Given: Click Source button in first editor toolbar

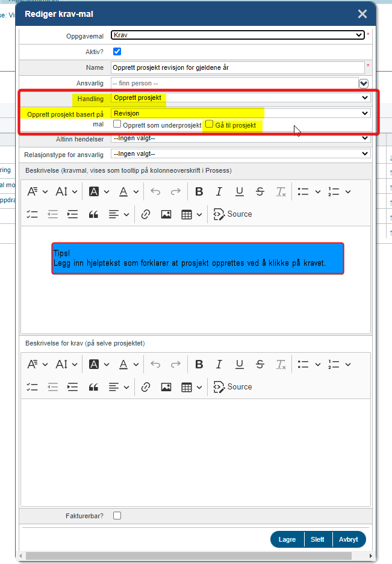Looking at the screenshot, I should (x=233, y=214).
